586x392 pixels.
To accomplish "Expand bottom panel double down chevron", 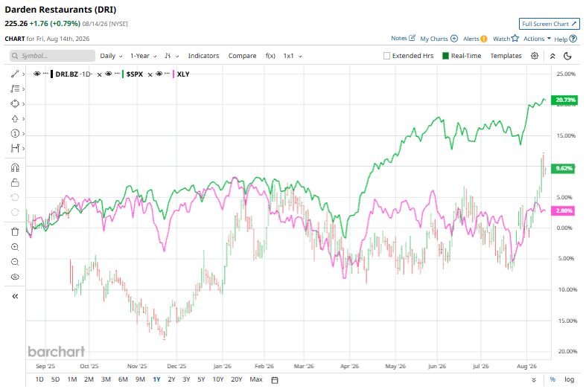I will [534, 380].
